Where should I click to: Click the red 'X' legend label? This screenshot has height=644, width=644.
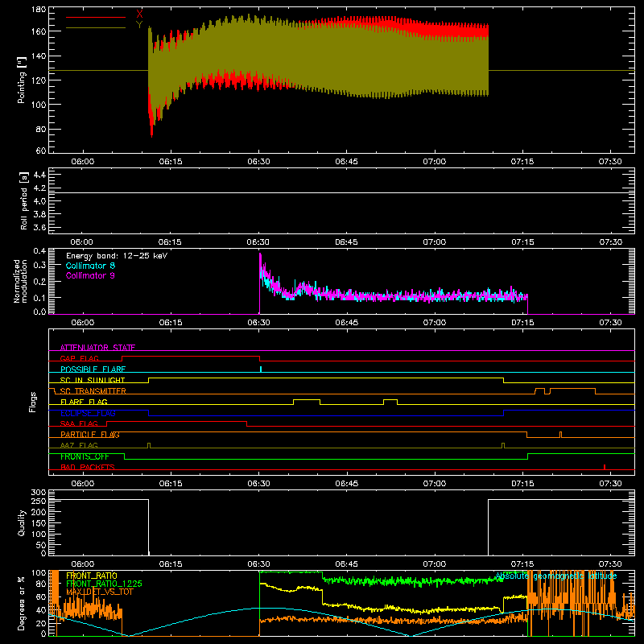139,14
